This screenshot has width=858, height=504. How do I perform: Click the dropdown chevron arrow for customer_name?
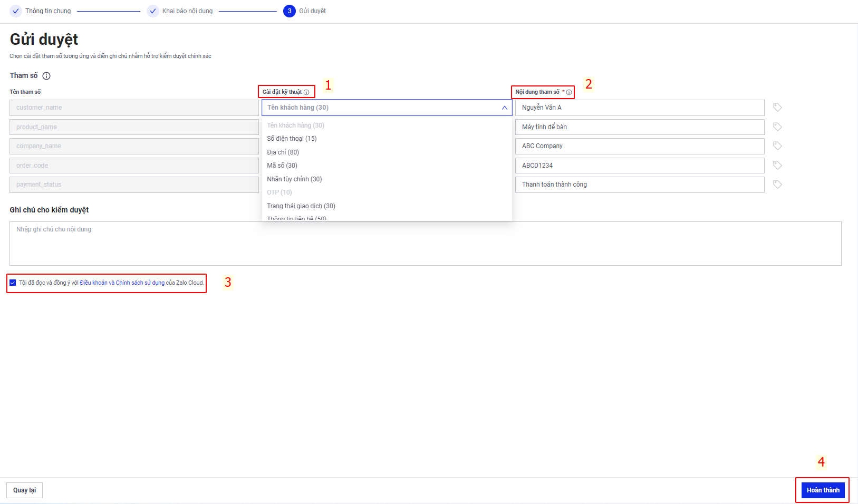(x=505, y=108)
